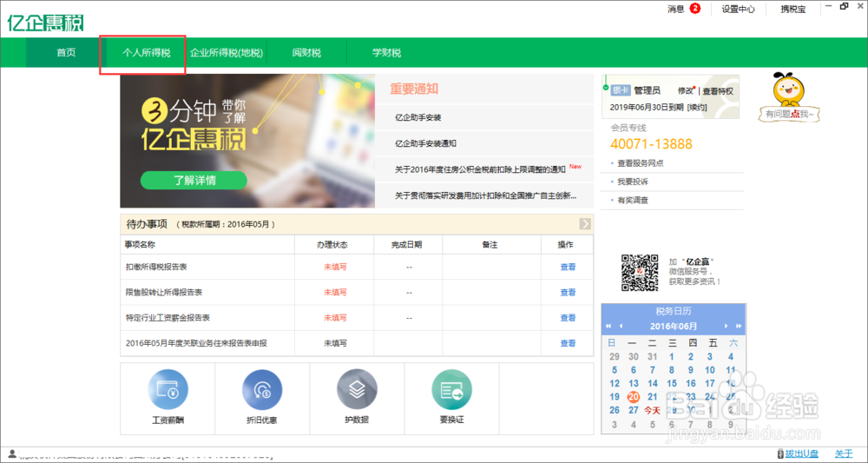
Task: Go to next month in tax calendar
Action: coord(727,326)
